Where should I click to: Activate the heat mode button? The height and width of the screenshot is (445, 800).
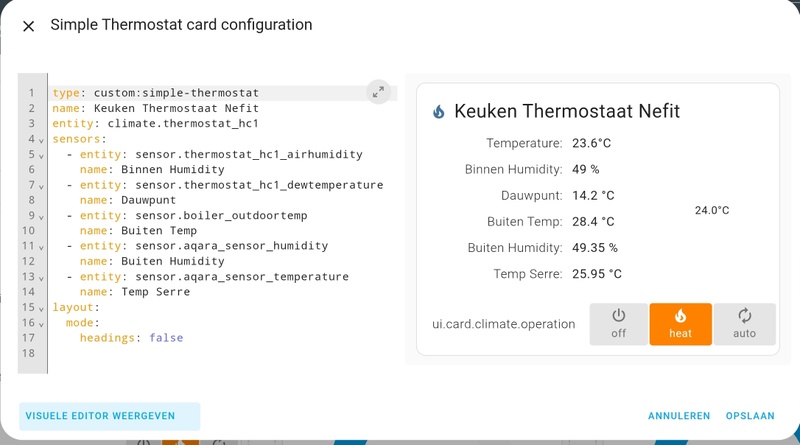pyautogui.click(x=680, y=324)
